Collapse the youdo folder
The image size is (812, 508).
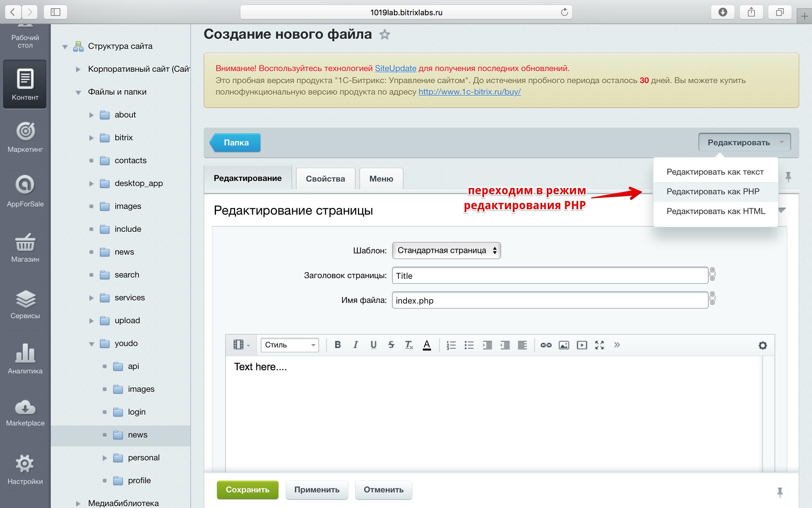pos(92,344)
